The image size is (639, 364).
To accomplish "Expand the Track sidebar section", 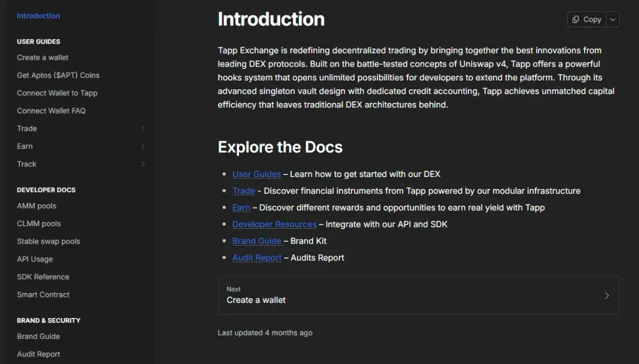I will pyautogui.click(x=143, y=164).
